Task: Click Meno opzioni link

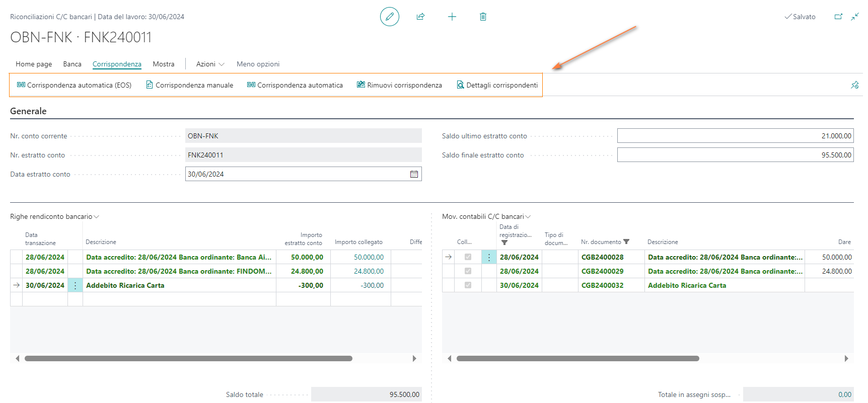Action: (258, 64)
